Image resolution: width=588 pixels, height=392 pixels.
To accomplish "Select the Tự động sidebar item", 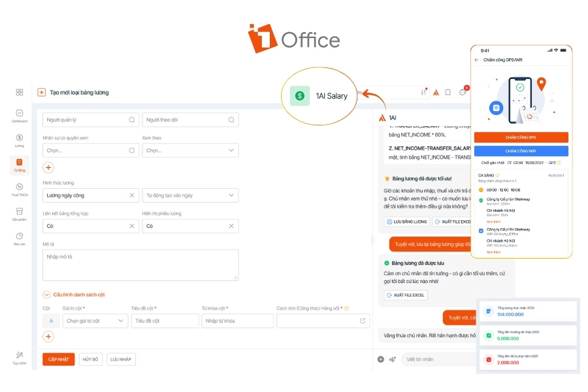I will (x=20, y=165).
